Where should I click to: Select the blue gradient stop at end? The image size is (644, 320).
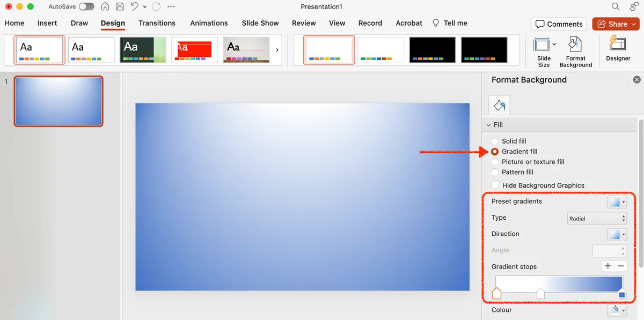point(622,293)
